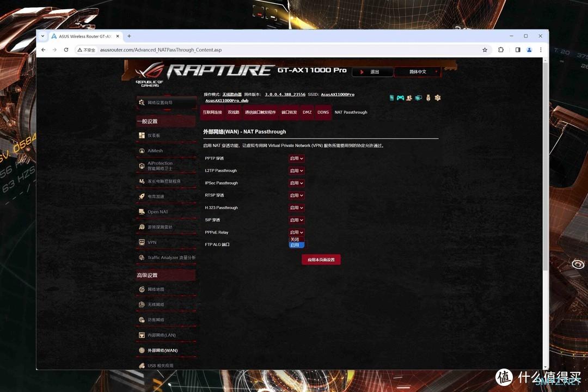Click the FTP ALG 端口 label
Screen dimensions: 588x392
[217, 244]
